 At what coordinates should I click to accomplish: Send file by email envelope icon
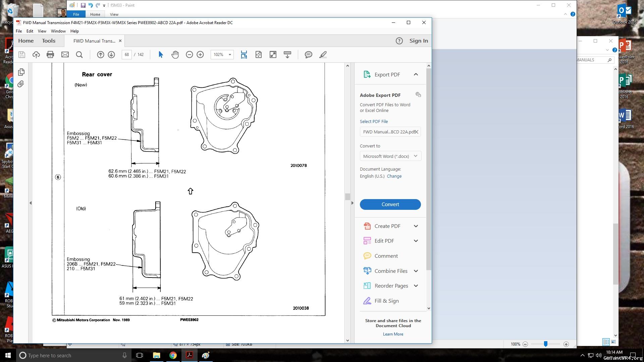pyautogui.click(x=65, y=55)
